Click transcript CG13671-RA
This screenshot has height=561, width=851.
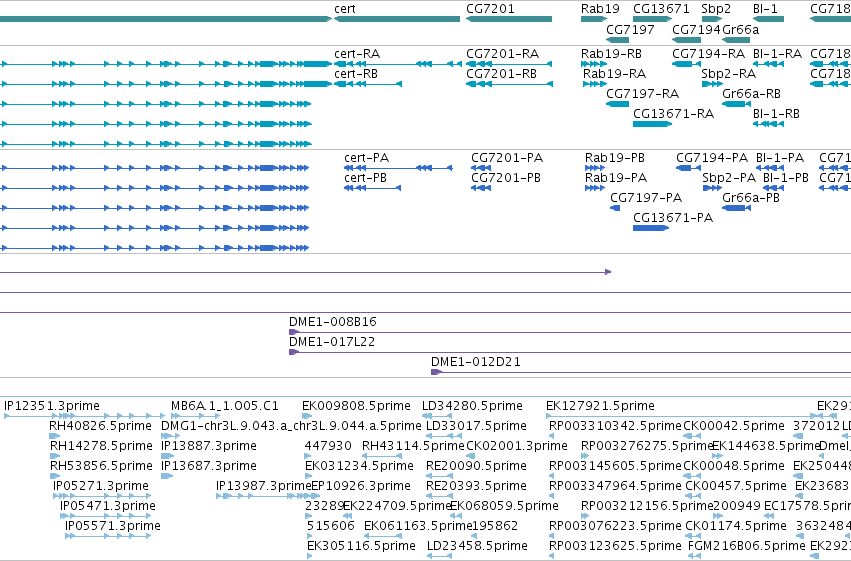click(x=652, y=124)
